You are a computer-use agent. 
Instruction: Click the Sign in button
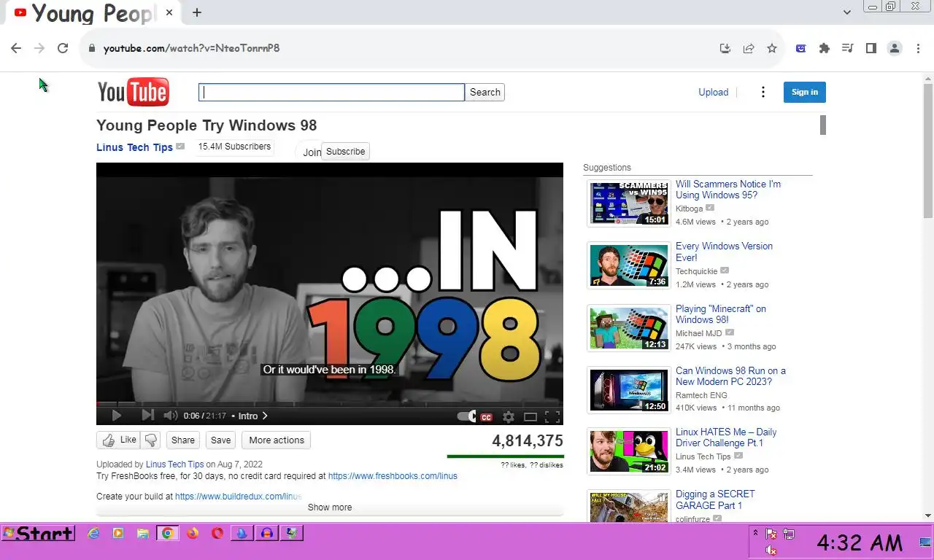pos(805,92)
